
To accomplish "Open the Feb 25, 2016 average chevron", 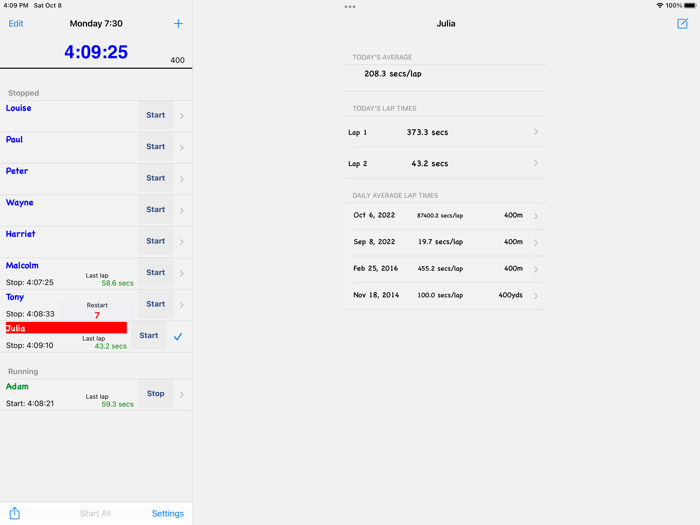I will [x=536, y=269].
